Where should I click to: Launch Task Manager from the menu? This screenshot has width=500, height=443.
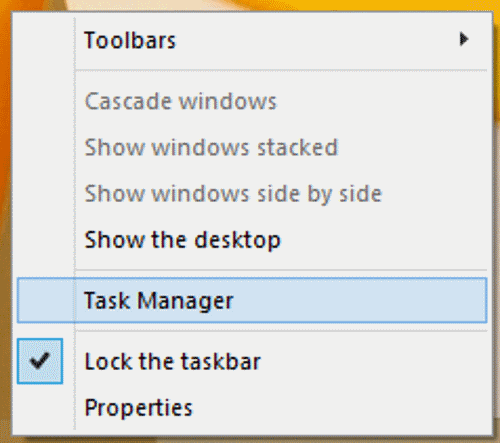point(252,300)
